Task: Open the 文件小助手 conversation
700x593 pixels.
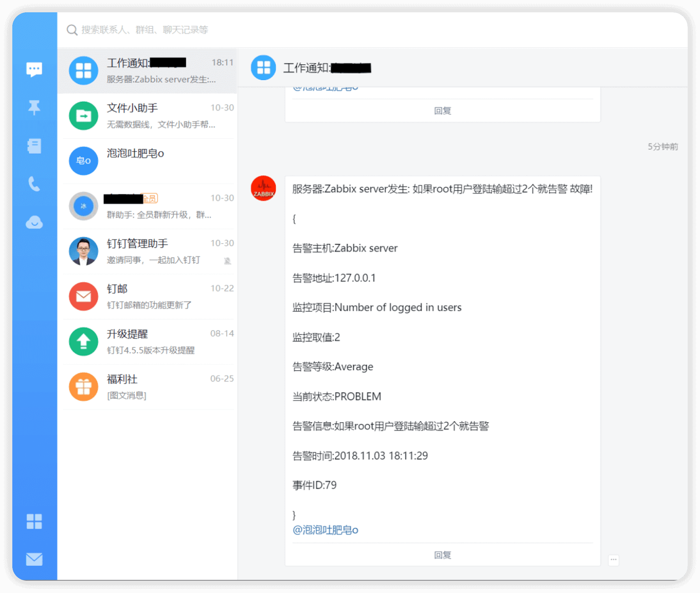Action: (x=147, y=116)
